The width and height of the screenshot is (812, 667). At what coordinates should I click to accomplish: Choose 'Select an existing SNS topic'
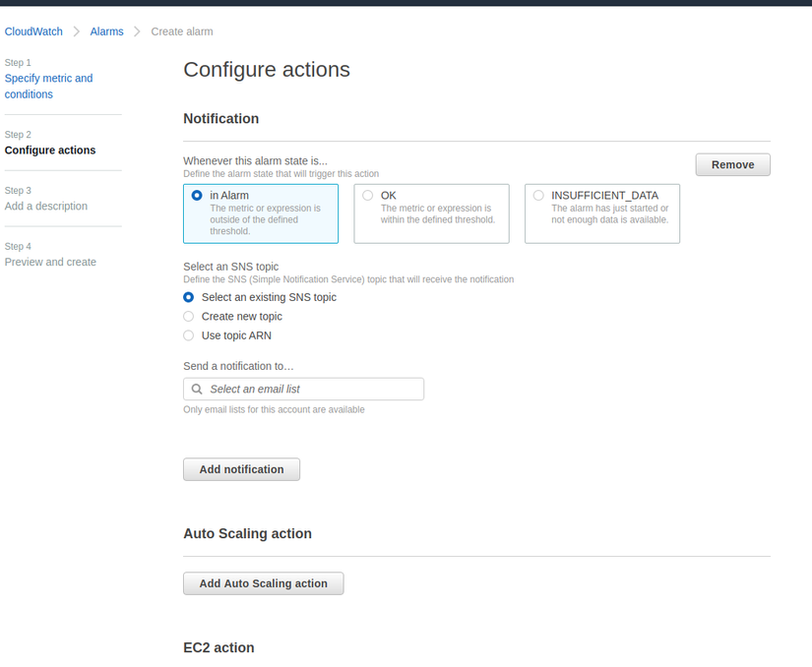[189, 297]
